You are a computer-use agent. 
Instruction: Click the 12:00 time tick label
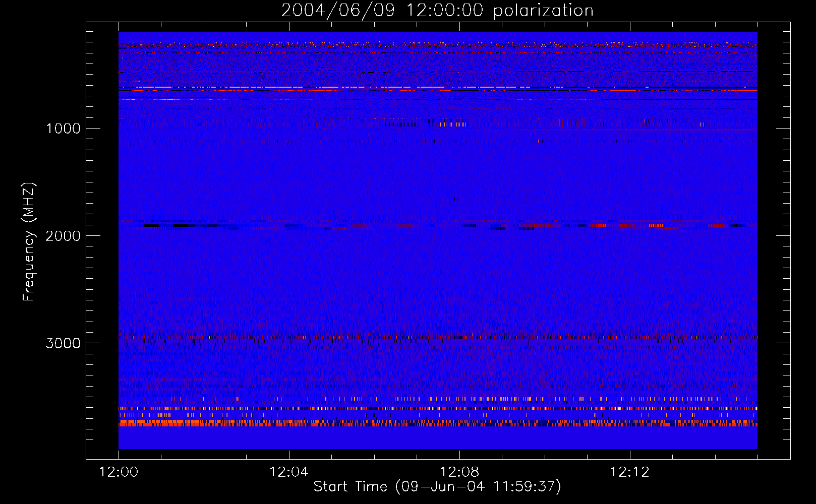(119, 472)
